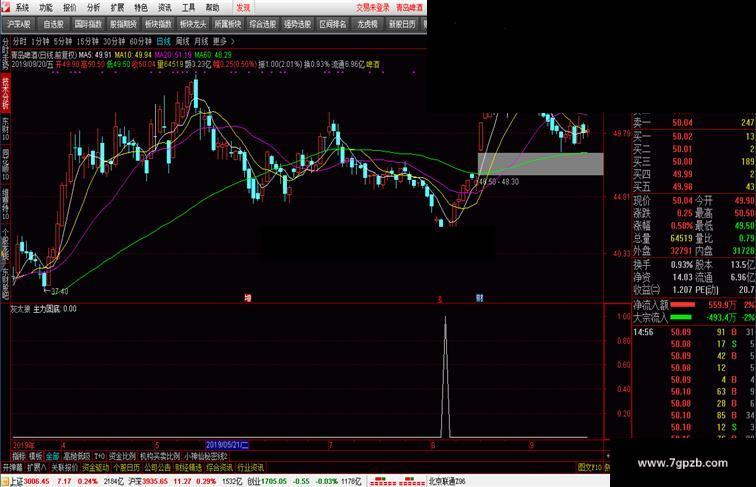The height and width of the screenshot is (487, 756).
Task: Click the 国际指数 toolbar button
Action: coord(88,24)
